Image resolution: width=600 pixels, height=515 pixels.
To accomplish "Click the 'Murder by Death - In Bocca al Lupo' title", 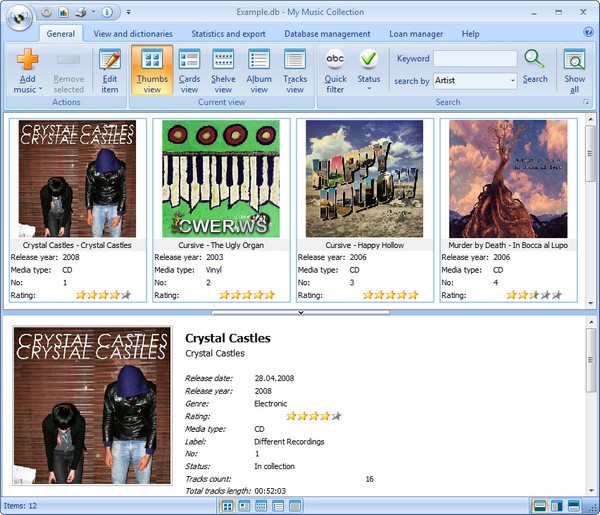I will pyautogui.click(x=508, y=245).
